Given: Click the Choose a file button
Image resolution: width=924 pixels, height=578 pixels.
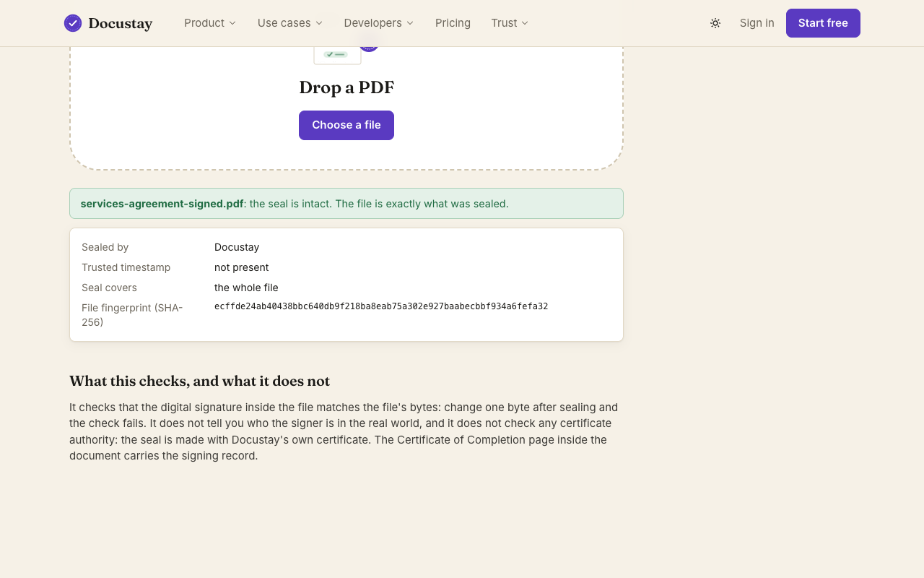Looking at the screenshot, I should pos(346,125).
